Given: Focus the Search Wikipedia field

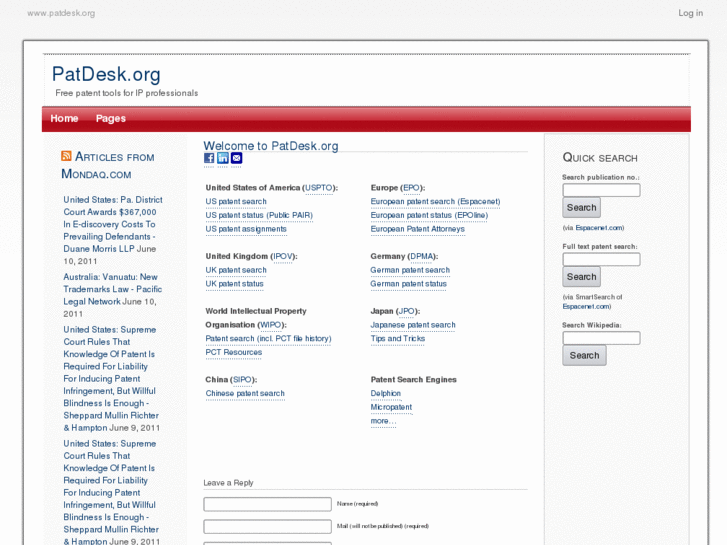Looking at the screenshot, I should (601, 338).
